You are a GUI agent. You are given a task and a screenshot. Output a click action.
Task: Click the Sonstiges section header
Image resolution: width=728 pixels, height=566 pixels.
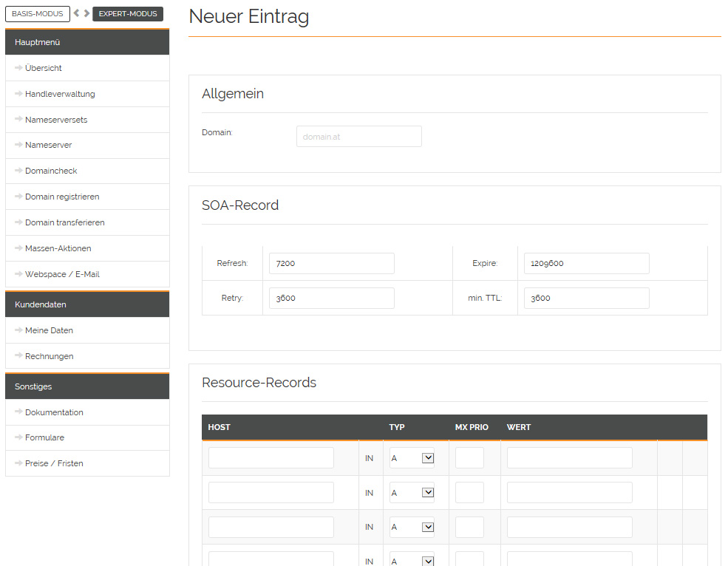[x=87, y=386]
